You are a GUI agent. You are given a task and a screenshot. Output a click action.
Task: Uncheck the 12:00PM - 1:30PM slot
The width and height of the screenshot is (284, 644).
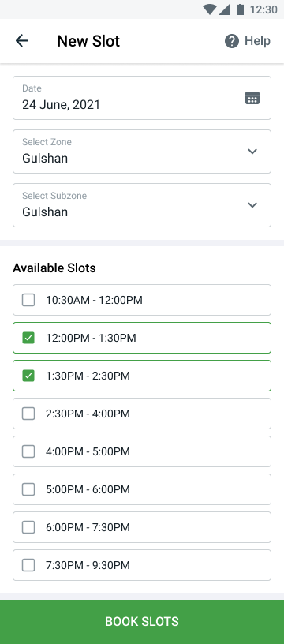pyautogui.click(x=28, y=338)
